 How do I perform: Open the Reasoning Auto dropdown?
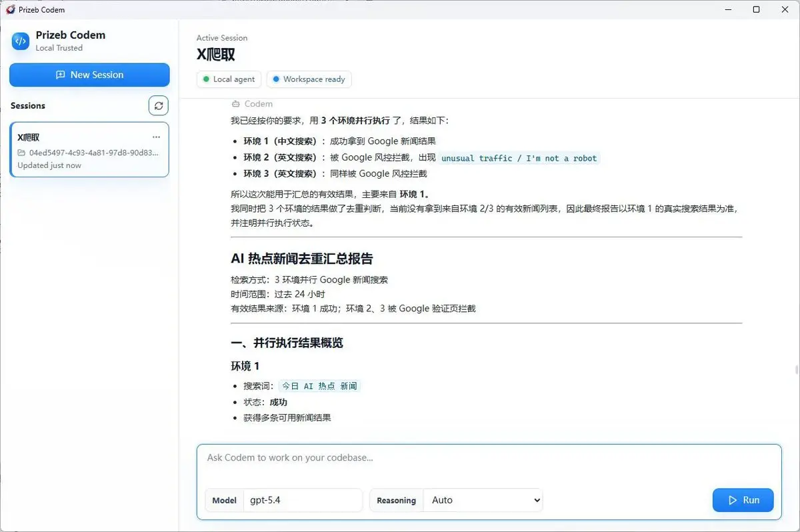pyautogui.click(x=483, y=500)
